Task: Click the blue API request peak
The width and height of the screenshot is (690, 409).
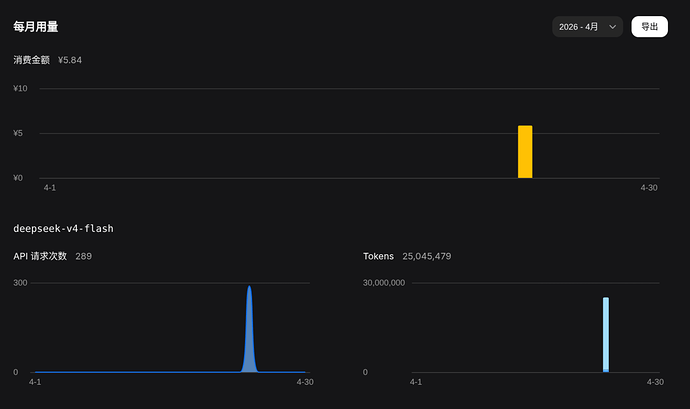Action: click(250, 329)
